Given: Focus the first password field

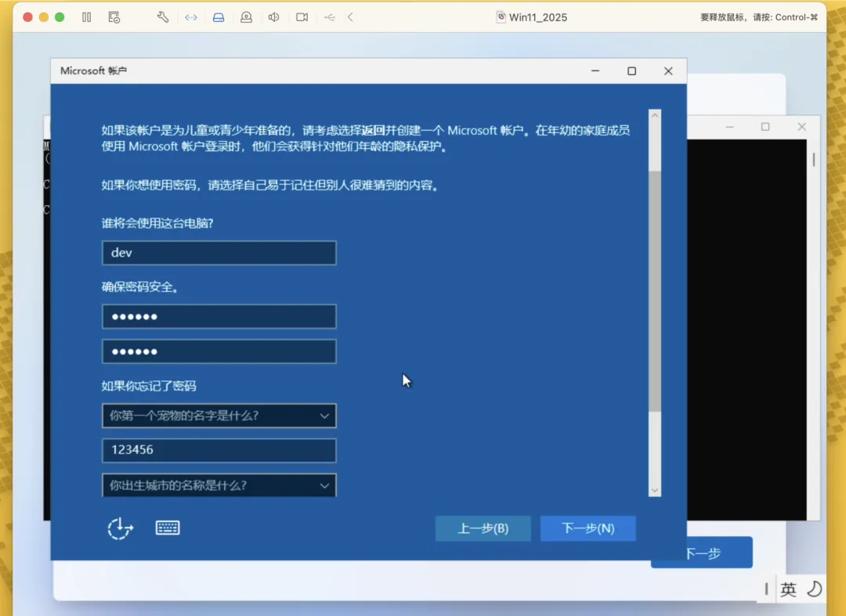Looking at the screenshot, I should pyautogui.click(x=219, y=316).
